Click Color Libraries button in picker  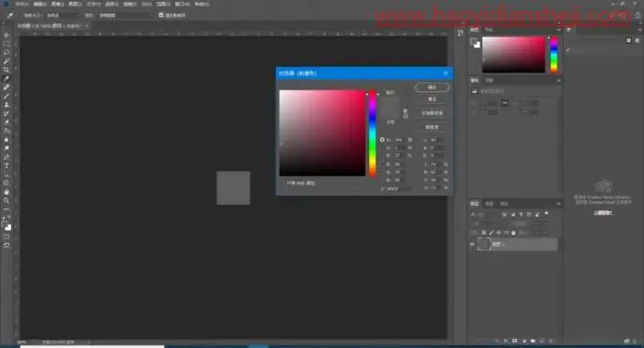click(x=432, y=127)
